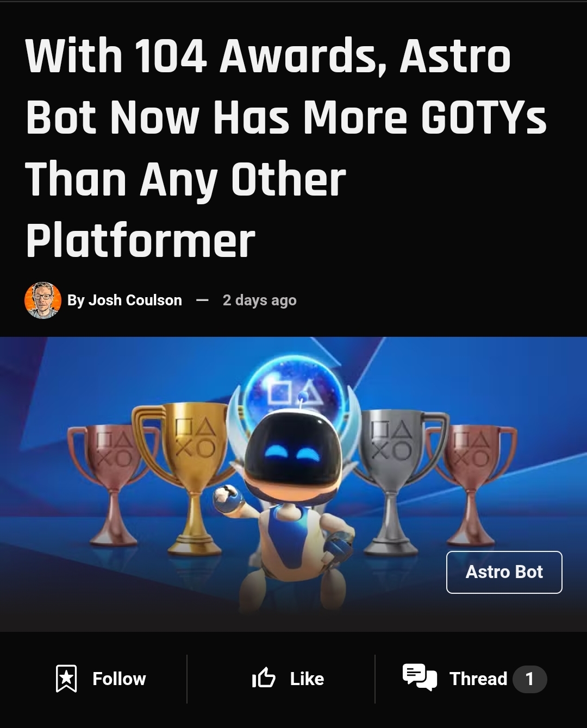Open the Astro Bot tag button
Screen dimensions: 587x728
click(x=504, y=572)
